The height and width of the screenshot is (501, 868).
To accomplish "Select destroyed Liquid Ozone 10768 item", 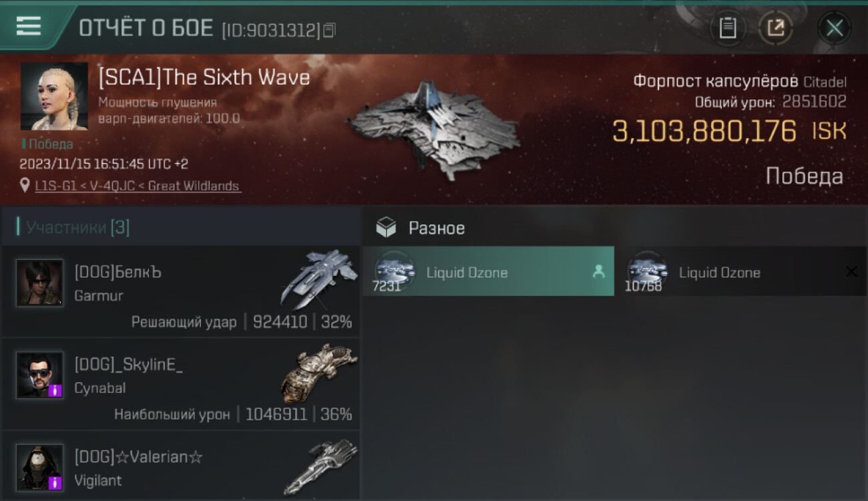I will [x=740, y=271].
